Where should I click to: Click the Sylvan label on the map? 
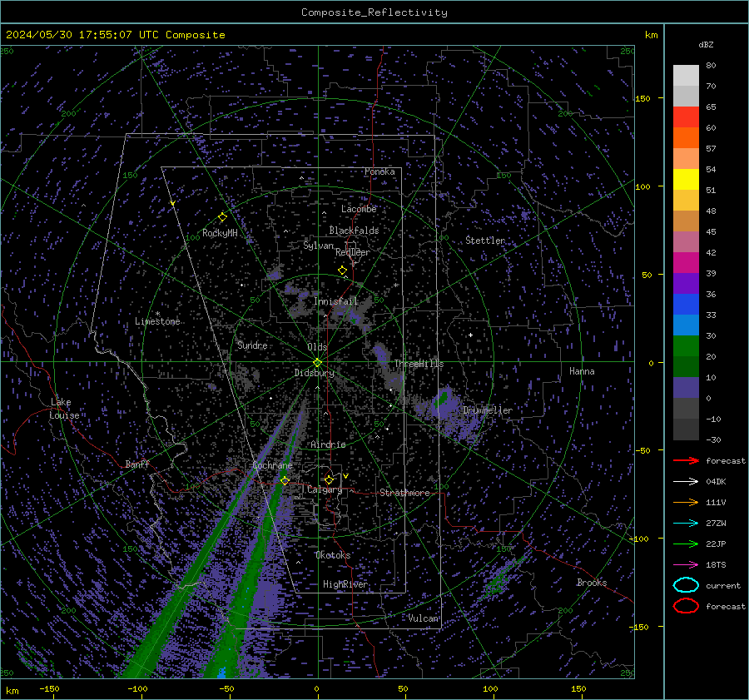(318, 246)
